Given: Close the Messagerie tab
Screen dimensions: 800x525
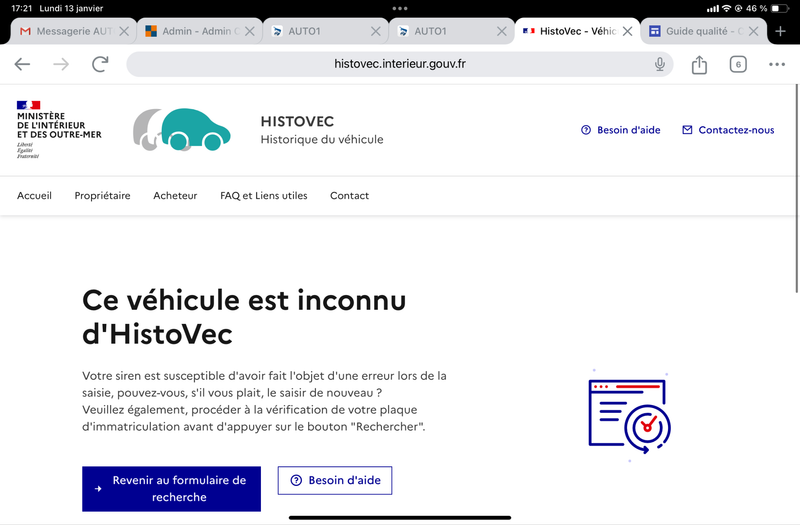Looking at the screenshot, I should 124,31.
